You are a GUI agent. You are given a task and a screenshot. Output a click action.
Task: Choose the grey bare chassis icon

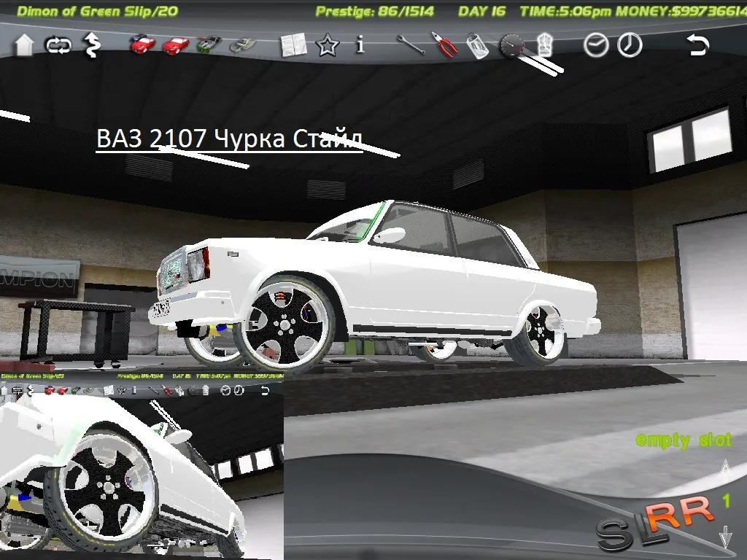tap(243, 45)
